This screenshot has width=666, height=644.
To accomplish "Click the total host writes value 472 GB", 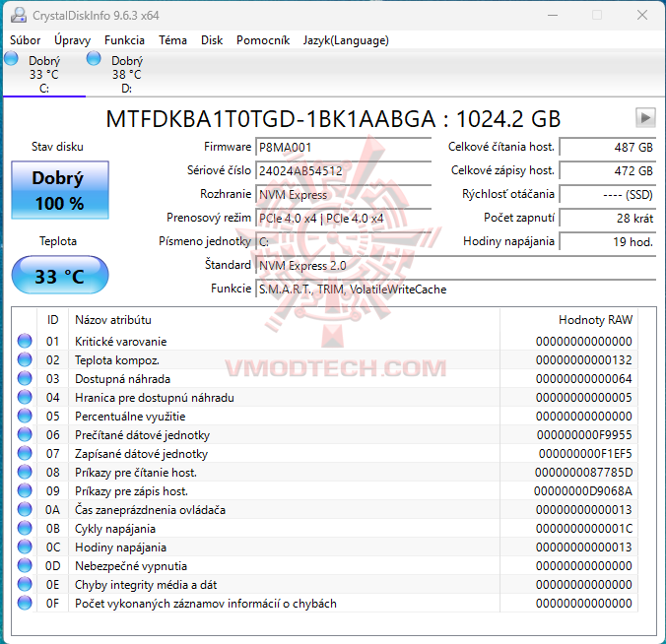I will tap(608, 171).
